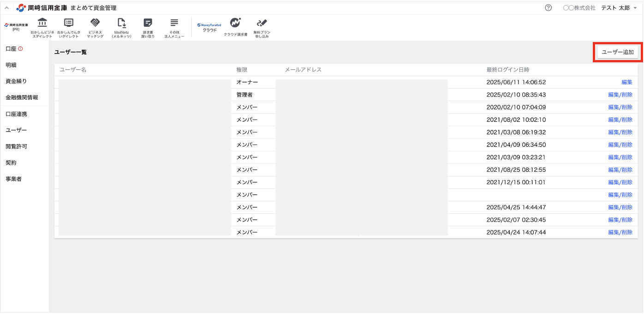Viewport: 644px width, 314px height.
Task: Click the ユーザー名 column header
Action: (73, 70)
